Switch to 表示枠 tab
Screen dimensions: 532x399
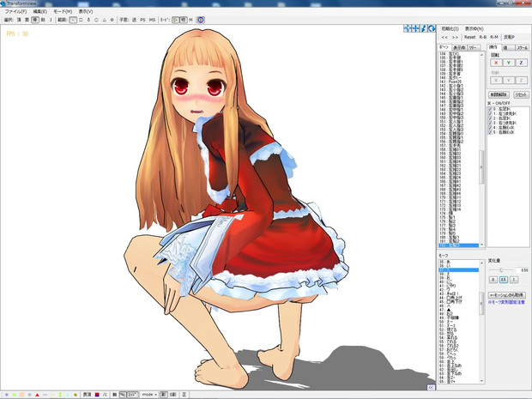tap(459, 48)
